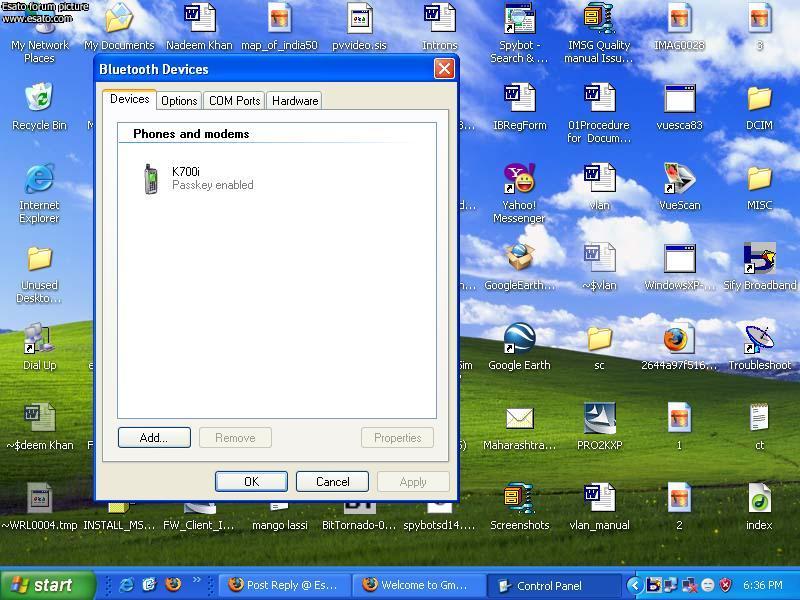Select the Sify Broadband shortcut icon

click(759, 258)
